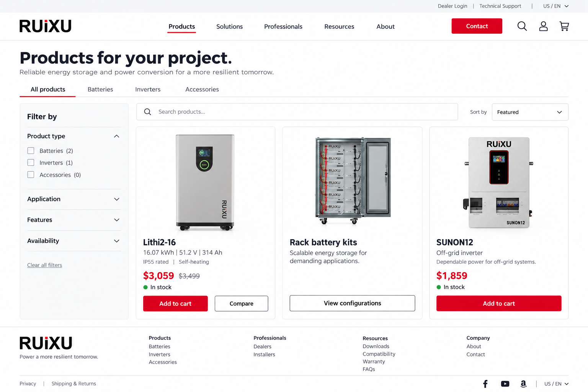Open the footer Dealers link
588x392 pixels.
coord(262,346)
